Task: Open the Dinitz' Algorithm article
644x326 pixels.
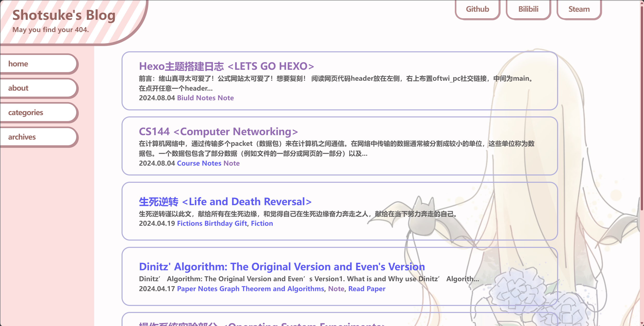Action: (x=282, y=266)
